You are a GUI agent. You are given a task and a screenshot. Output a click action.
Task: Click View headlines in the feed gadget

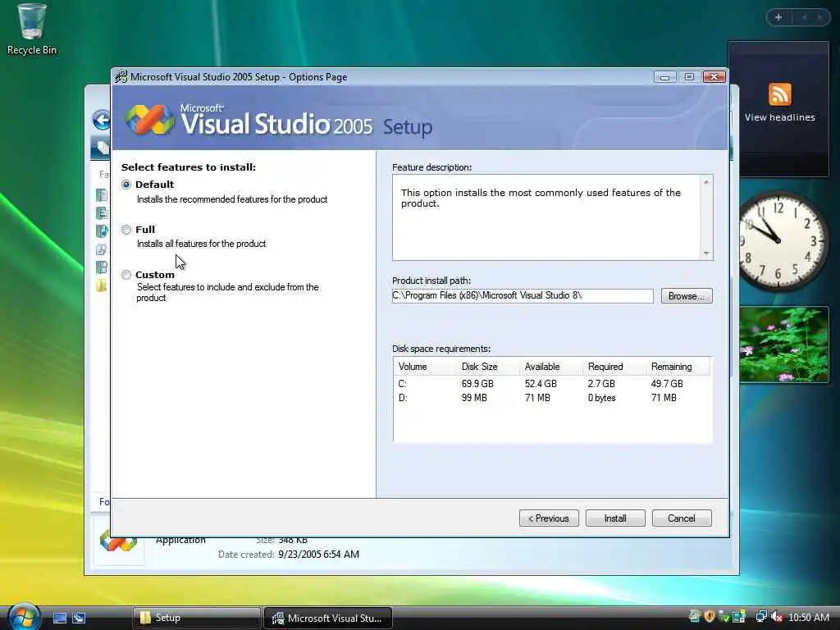coord(779,117)
